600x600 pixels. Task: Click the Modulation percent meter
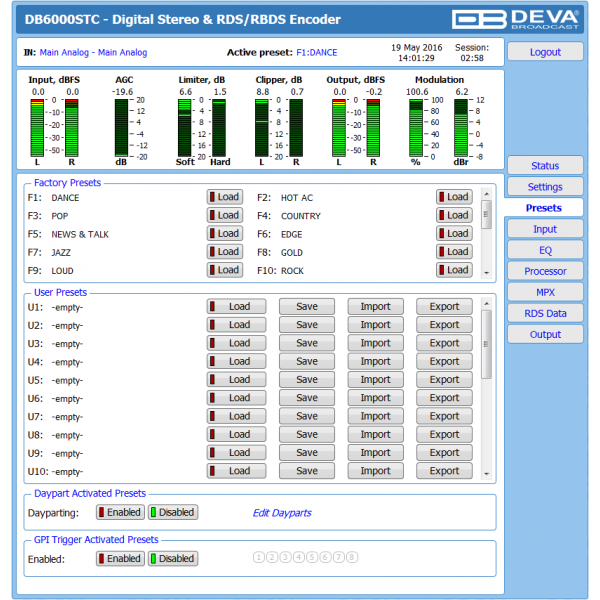(x=416, y=128)
